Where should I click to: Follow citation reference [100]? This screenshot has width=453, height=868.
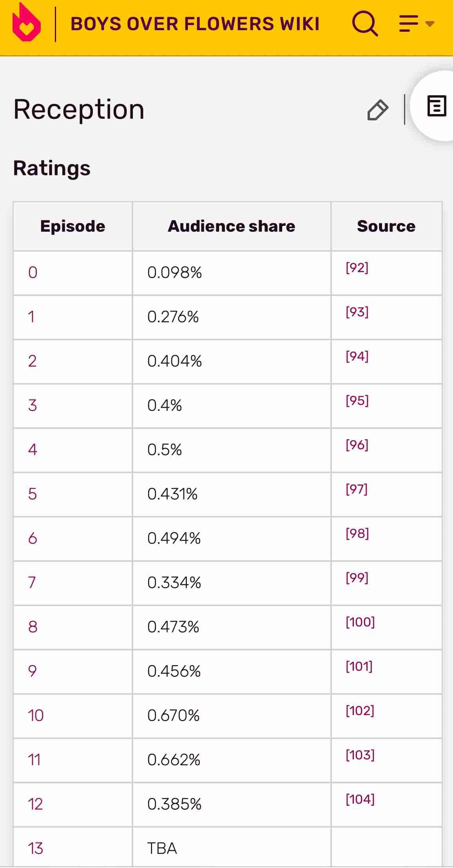click(x=360, y=622)
